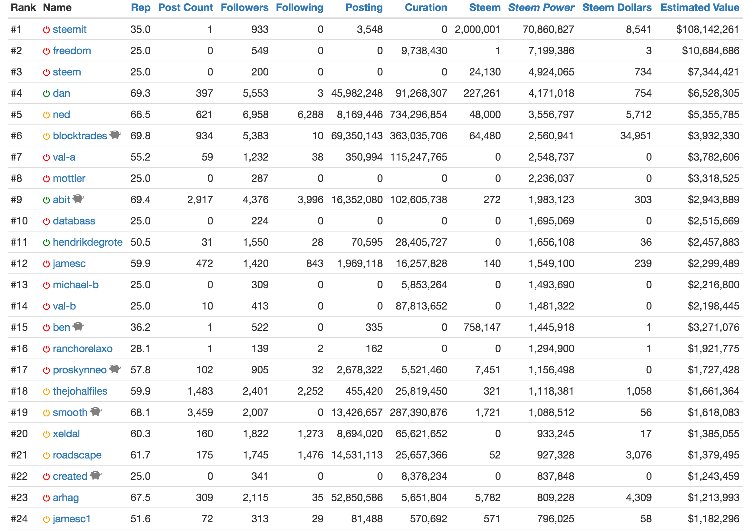Click the orange power icon beside roadscape
This screenshot has width=756, height=532.
click(x=46, y=456)
